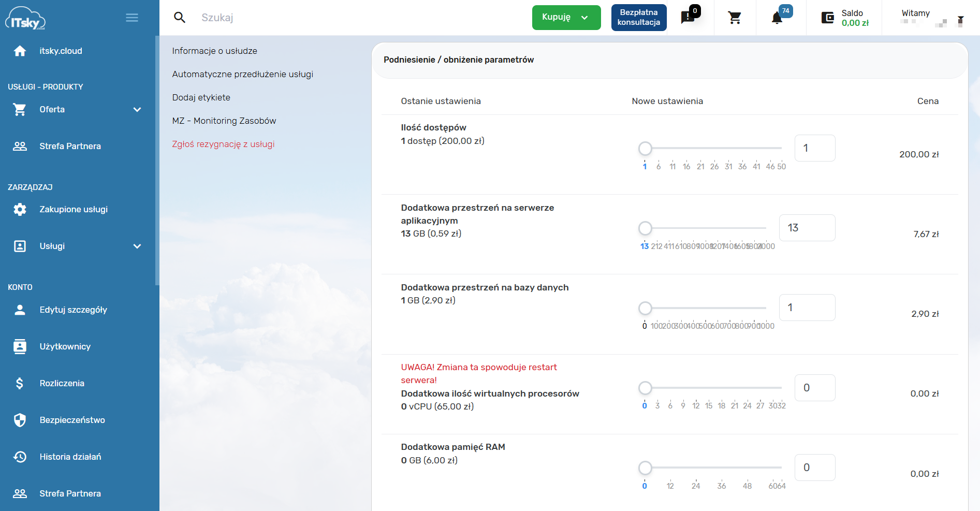Click the vCPU processors slider handle

coord(645,388)
